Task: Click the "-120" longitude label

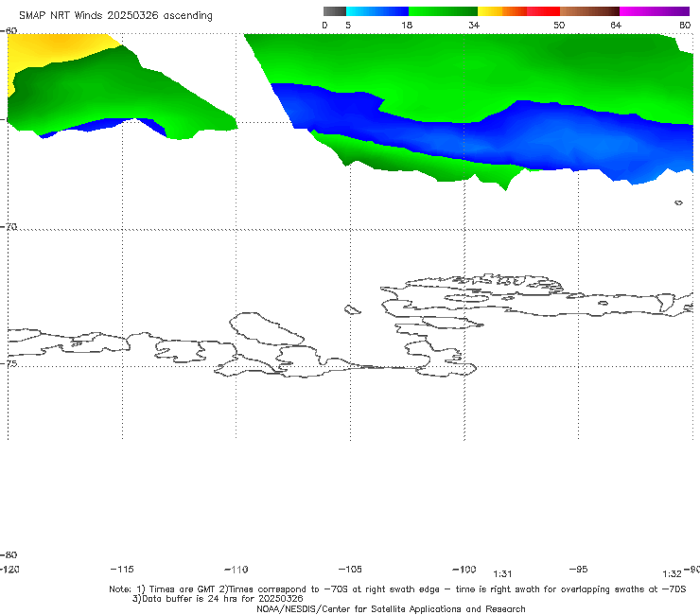Action: pos(9,570)
